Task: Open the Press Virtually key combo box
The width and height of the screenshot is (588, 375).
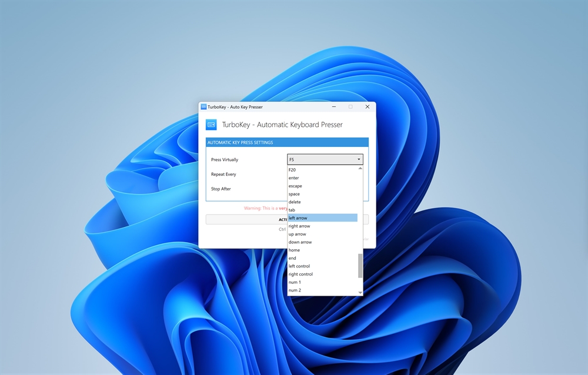Action: tap(325, 159)
